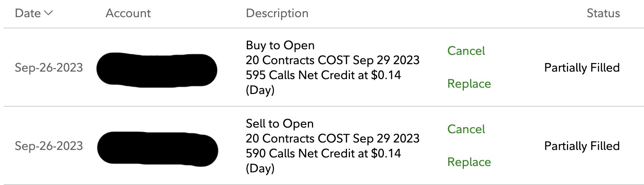Click the "Sell to Open" description title

coord(280,123)
